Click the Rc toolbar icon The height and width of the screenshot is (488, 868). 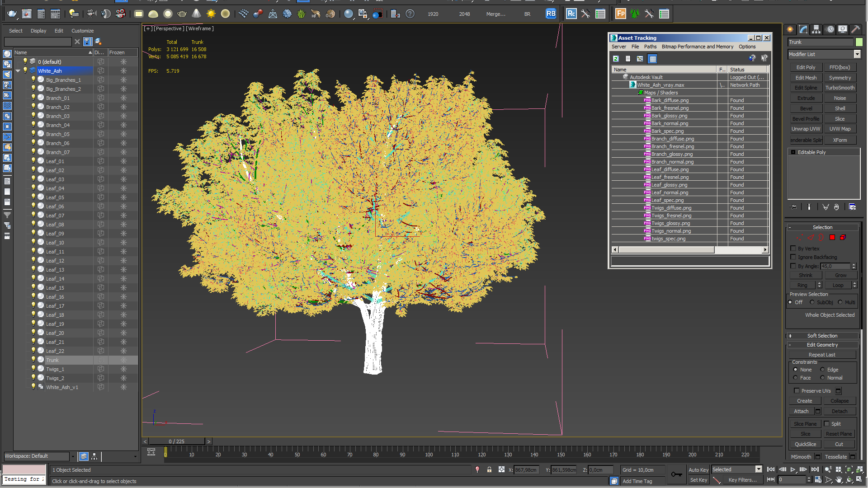click(x=571, y=14)
